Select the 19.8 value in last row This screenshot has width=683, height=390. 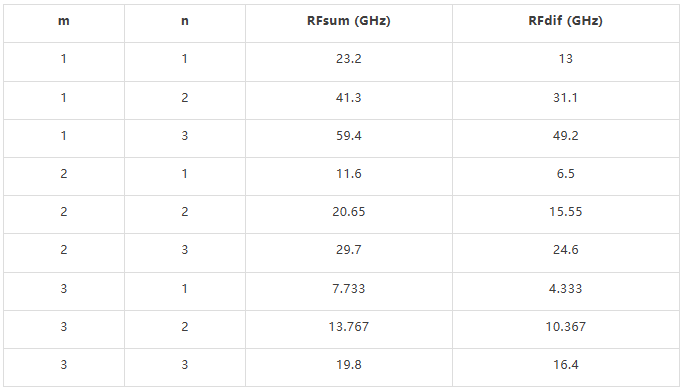[348, 364]
